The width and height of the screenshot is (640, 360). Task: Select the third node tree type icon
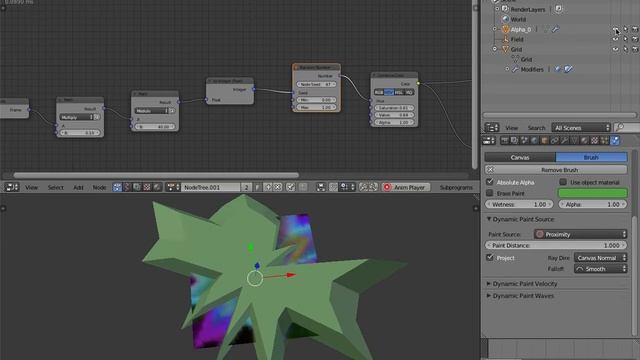point(137,187)
